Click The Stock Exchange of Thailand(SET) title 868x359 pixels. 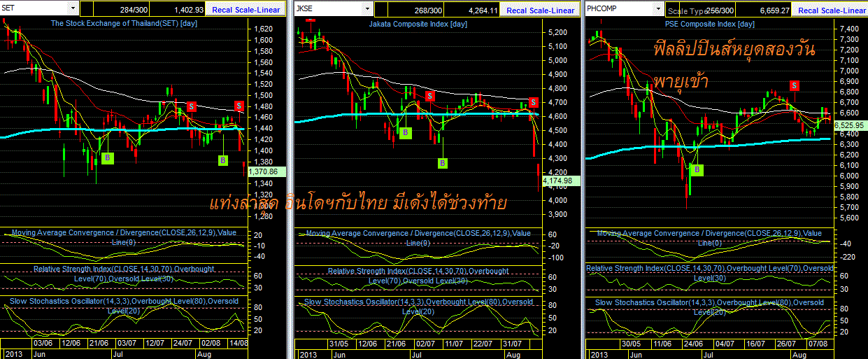point(124,23)
